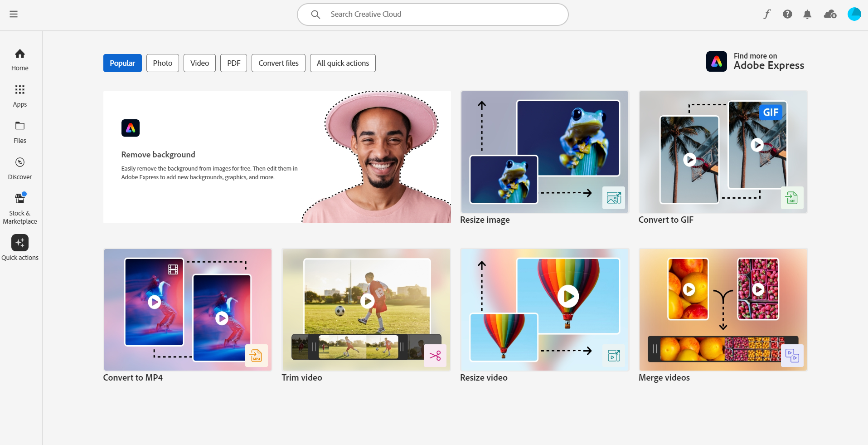Open the hamburger navigation menu
The width and height of the screenshot is (868, 445).
[14, 14]
